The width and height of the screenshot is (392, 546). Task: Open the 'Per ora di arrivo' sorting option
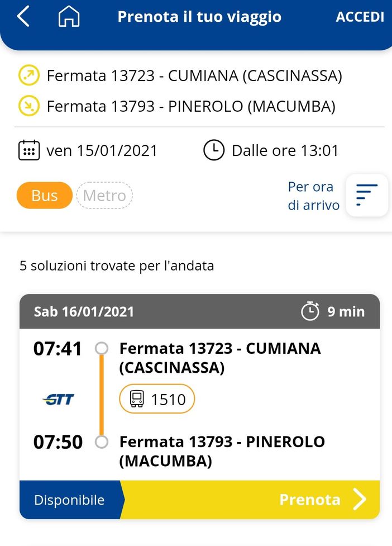pos(310,195)
